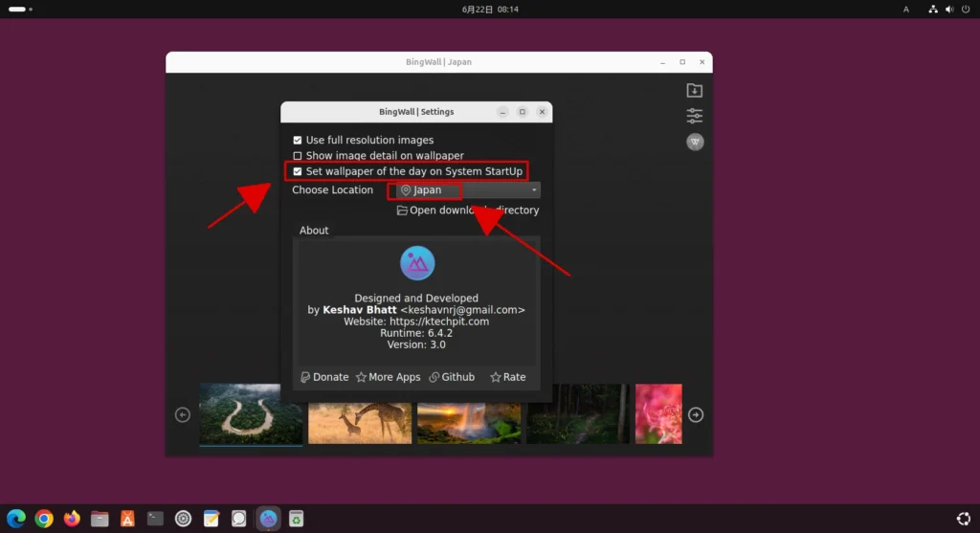Open the Choose Location dropdown showing Japan
Screen dimensions: 980x533
(x=468, y=190)
